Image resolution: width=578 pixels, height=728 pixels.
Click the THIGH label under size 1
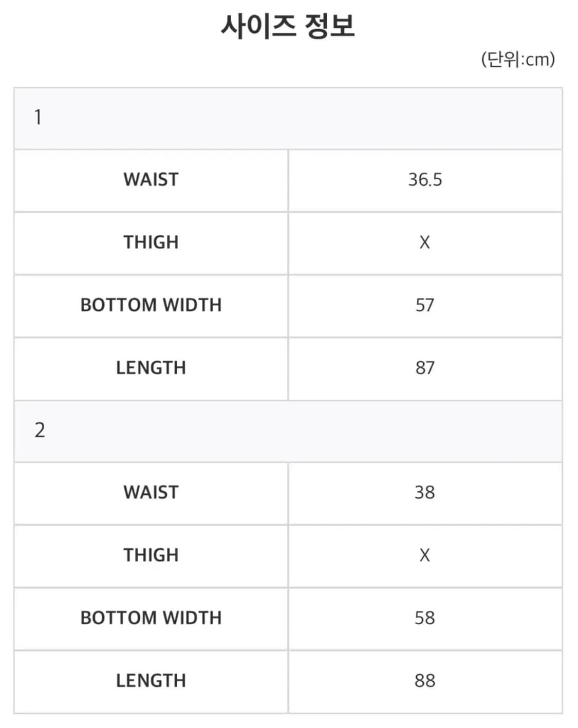pos(151,242)
